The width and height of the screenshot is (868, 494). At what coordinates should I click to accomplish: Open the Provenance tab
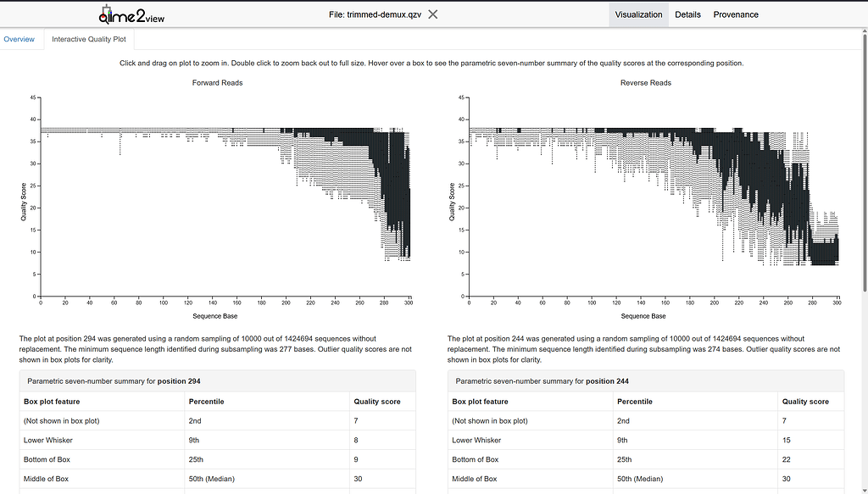736,14
